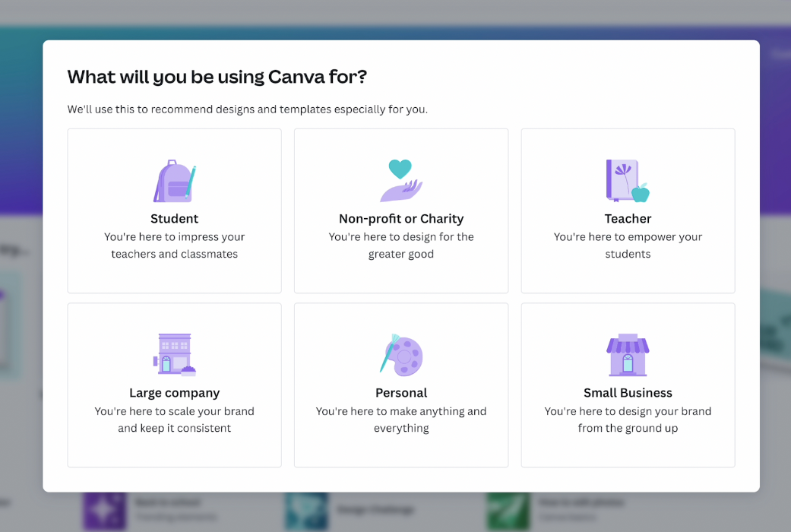Select the Student option
791x532 pixels.
coord(174,211)
